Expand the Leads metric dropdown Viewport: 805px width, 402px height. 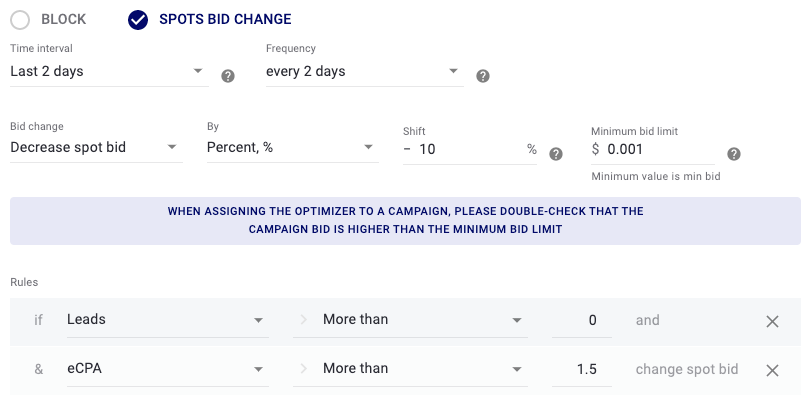pos(168,320)
